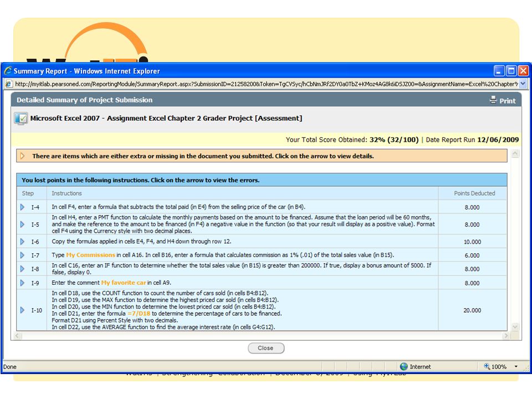Click the Close button

266,348
